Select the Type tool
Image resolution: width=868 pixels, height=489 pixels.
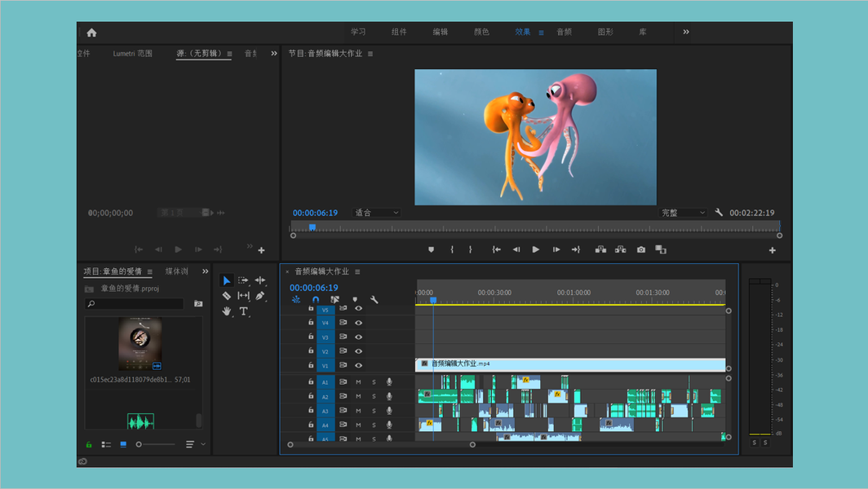pos(243,311)
